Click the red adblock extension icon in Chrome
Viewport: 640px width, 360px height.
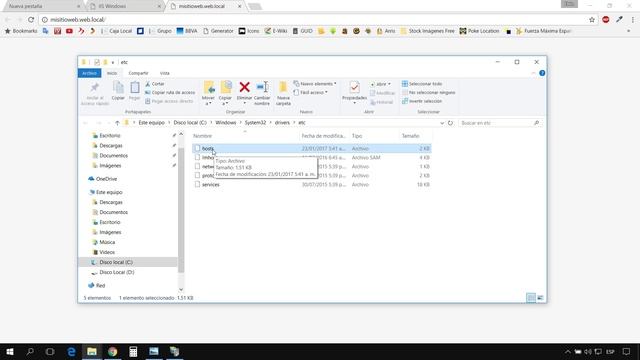(x=606, y=20)
